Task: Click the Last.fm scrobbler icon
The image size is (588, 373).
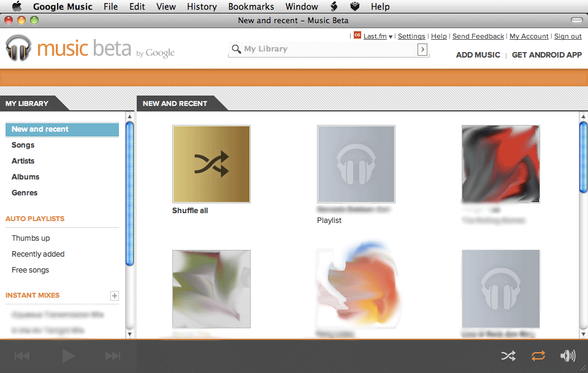Action: tap(357, 35)
